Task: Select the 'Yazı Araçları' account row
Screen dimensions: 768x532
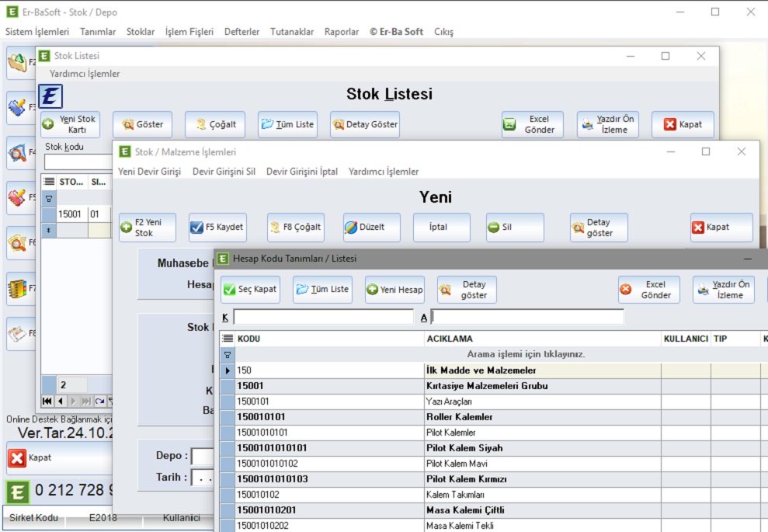Action: coord(494,402)
